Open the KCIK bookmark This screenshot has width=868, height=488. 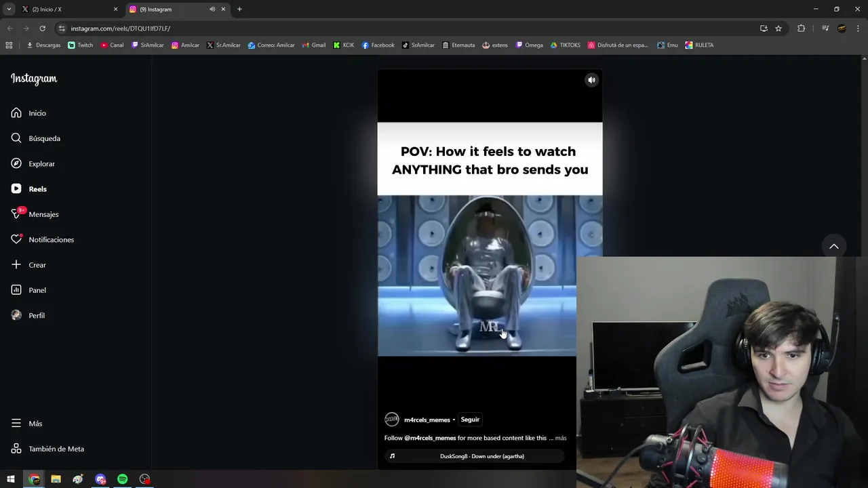tap(344, 45)
